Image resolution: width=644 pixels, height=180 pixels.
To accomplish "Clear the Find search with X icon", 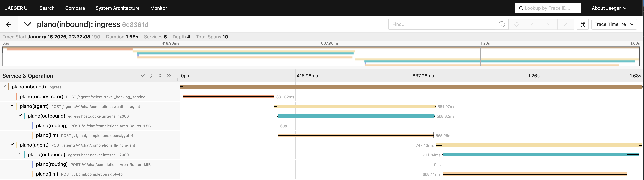I will pyautogui.click(x=565, y=24).
